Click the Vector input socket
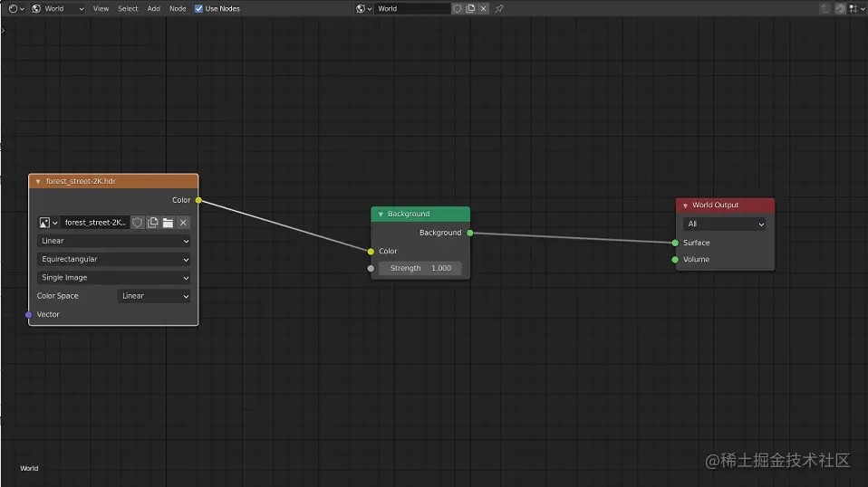 (29, 314)
